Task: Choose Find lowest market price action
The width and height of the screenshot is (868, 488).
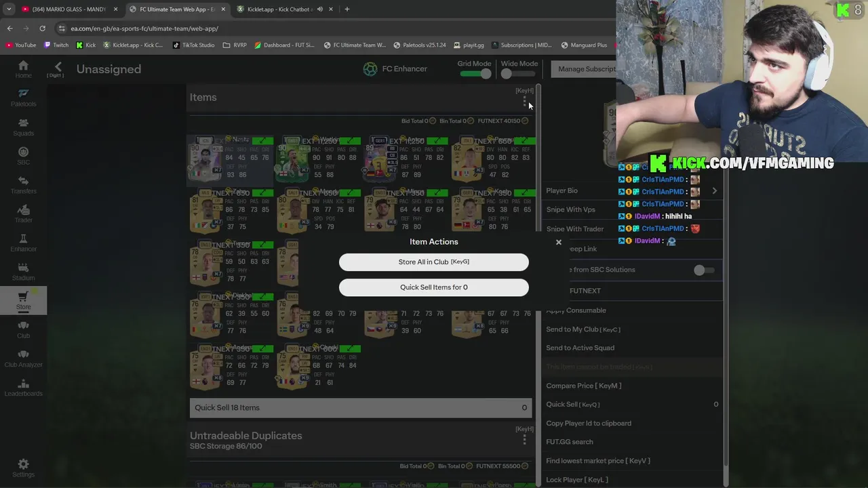Action: point(598,461)
